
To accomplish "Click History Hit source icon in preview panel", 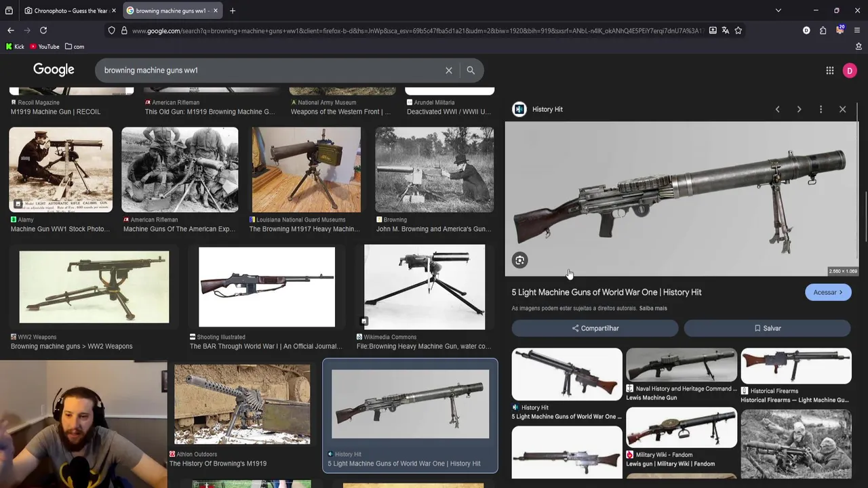I will tap(519, 109).
